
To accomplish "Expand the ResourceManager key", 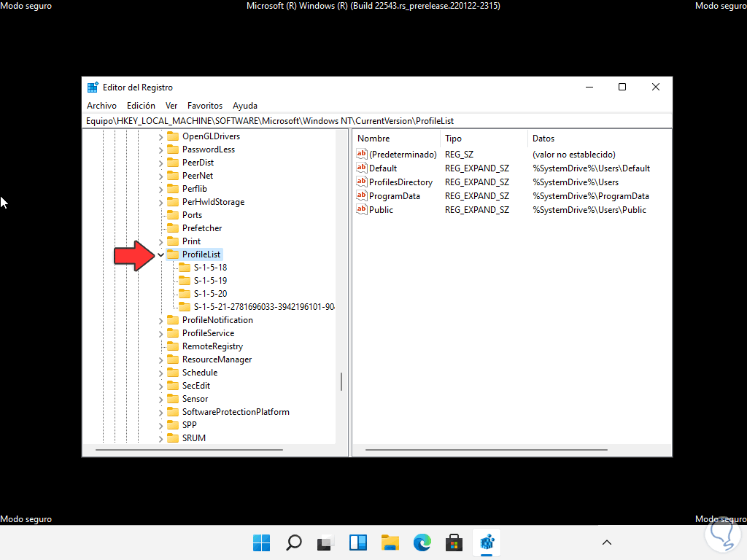I will coord(161,360).
